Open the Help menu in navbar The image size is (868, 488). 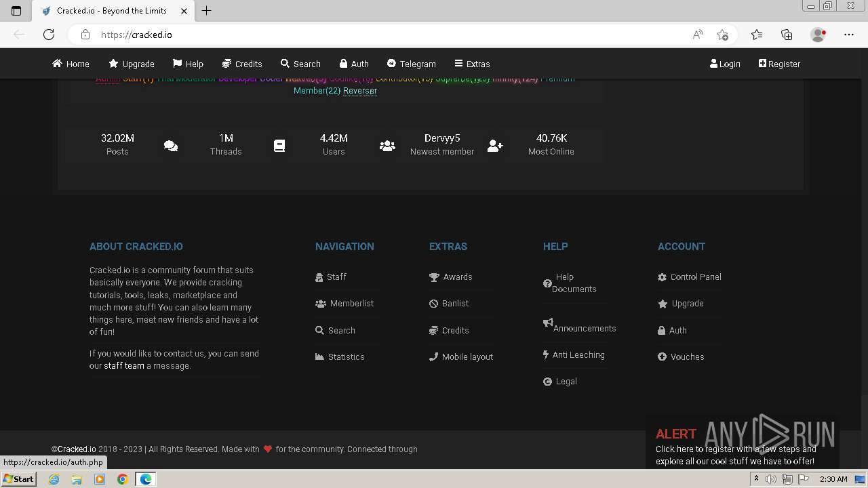(x=188, y=64)
